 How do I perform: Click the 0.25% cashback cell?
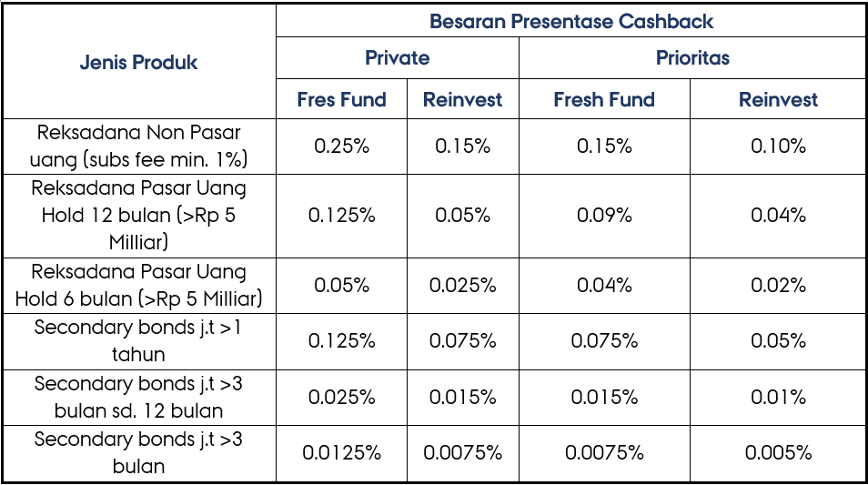pyautogui.click(x=341, y=146)
